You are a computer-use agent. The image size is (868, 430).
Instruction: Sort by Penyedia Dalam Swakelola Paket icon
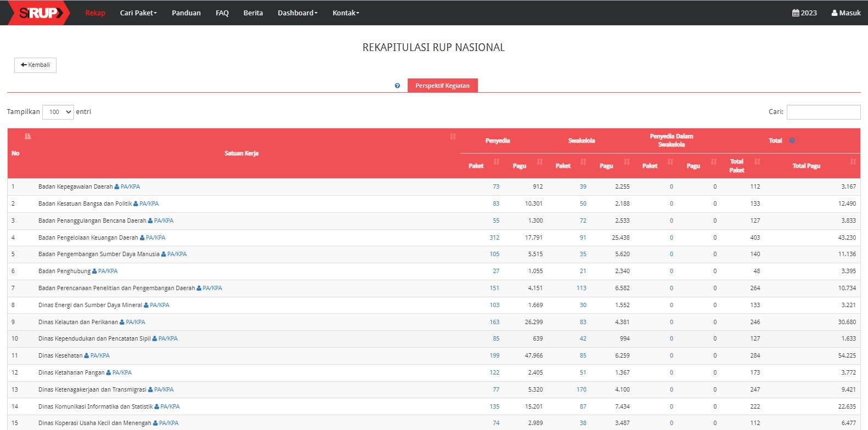[670, 161]
